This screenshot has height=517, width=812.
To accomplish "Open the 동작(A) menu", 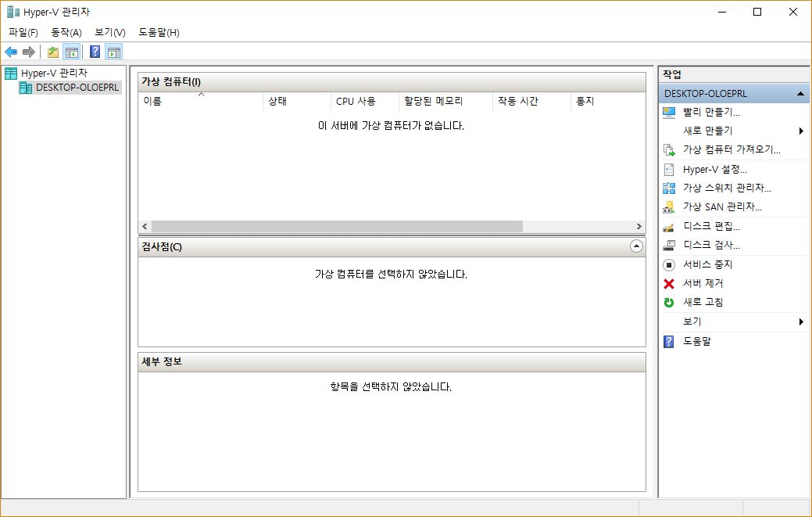I will 66,33.
